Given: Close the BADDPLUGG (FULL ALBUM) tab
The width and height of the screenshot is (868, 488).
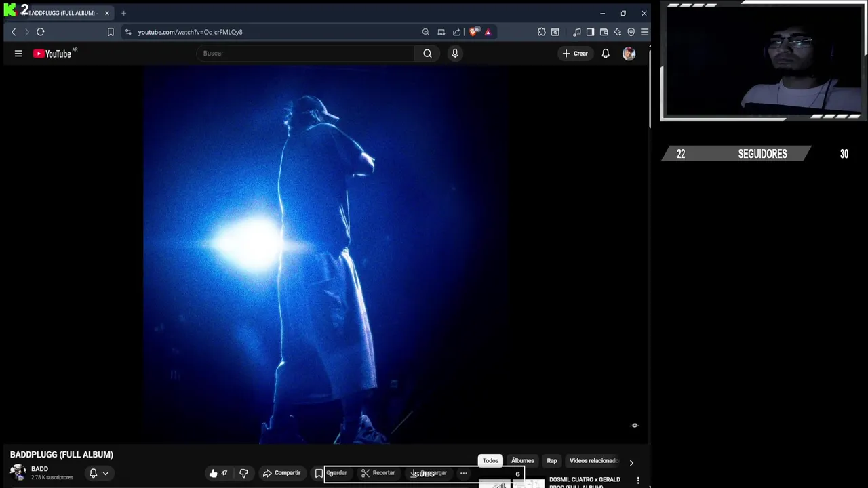Looking at the screenshot, I should pyautogui.click(x=106, y=13).
